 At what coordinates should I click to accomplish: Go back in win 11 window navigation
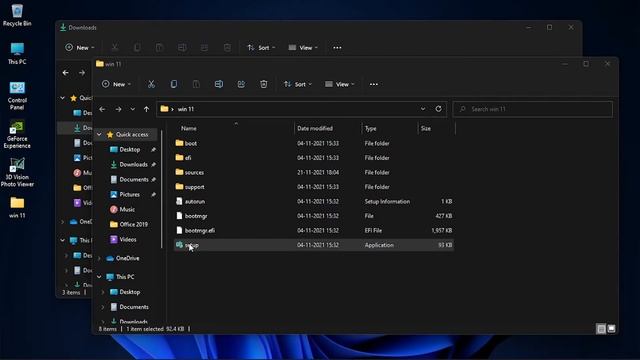pyautogui.click(x=102, y=109)
